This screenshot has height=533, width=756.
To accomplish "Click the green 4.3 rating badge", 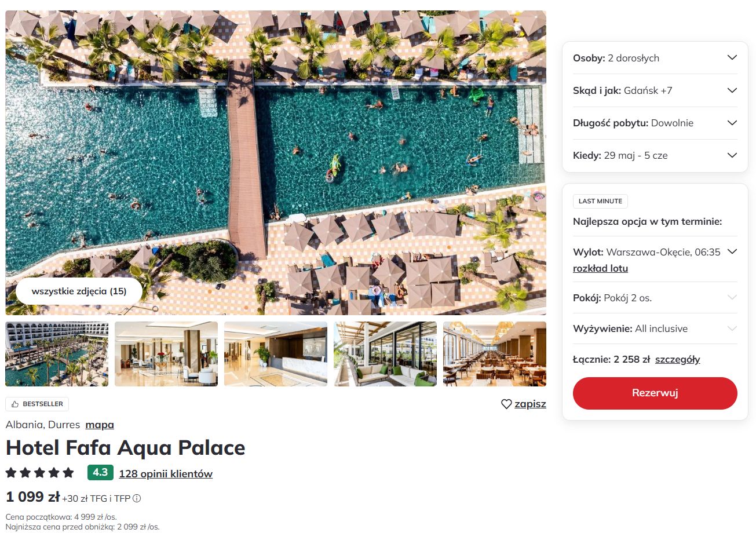I will (x=100, y=473).
